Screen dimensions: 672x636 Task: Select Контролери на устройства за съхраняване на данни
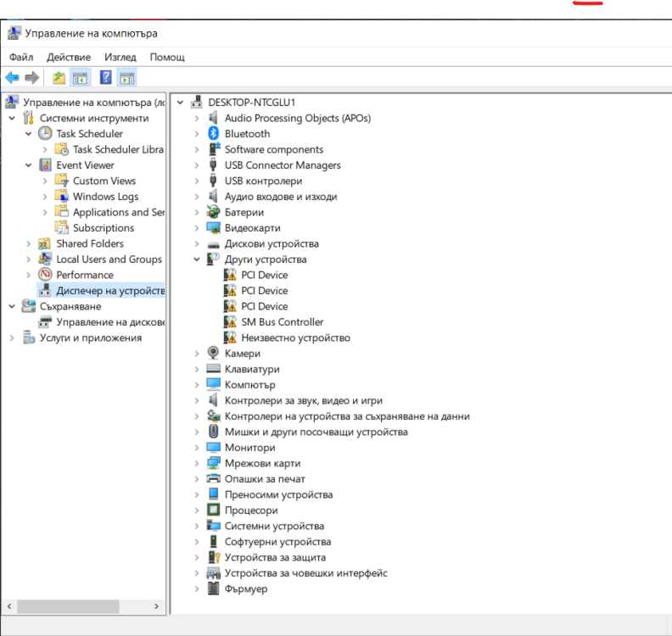click(x=347, y=416)
